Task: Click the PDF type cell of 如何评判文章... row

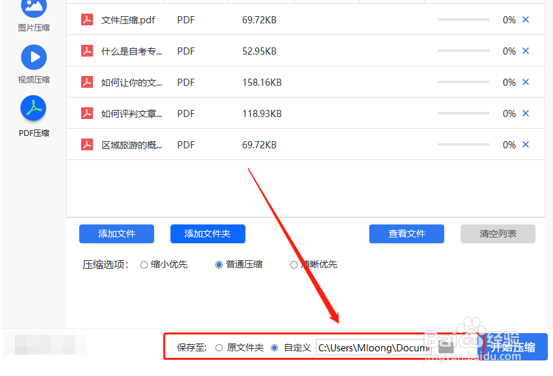Action: coord(186,114)
